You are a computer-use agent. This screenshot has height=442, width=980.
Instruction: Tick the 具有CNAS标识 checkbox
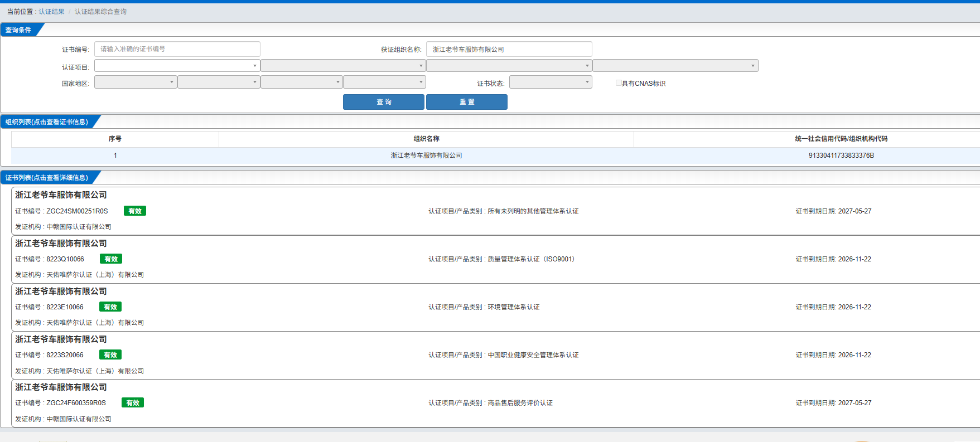pos(619,83)
